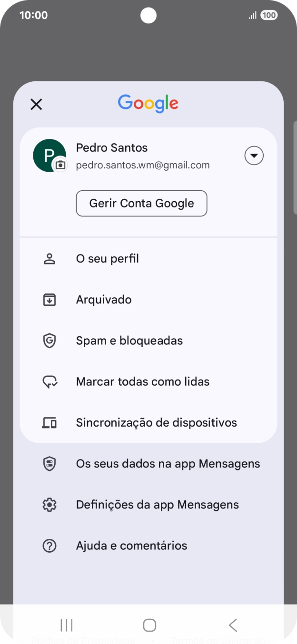Open 'Arquivado' messages
The width and height of the screenshot is (297, 644).
(104, 299)
